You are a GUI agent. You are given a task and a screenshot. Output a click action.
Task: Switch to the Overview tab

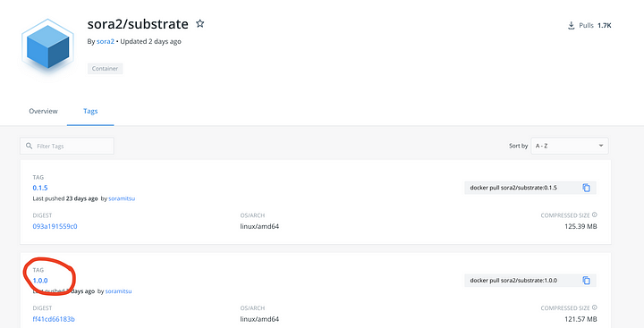(43, 111)
